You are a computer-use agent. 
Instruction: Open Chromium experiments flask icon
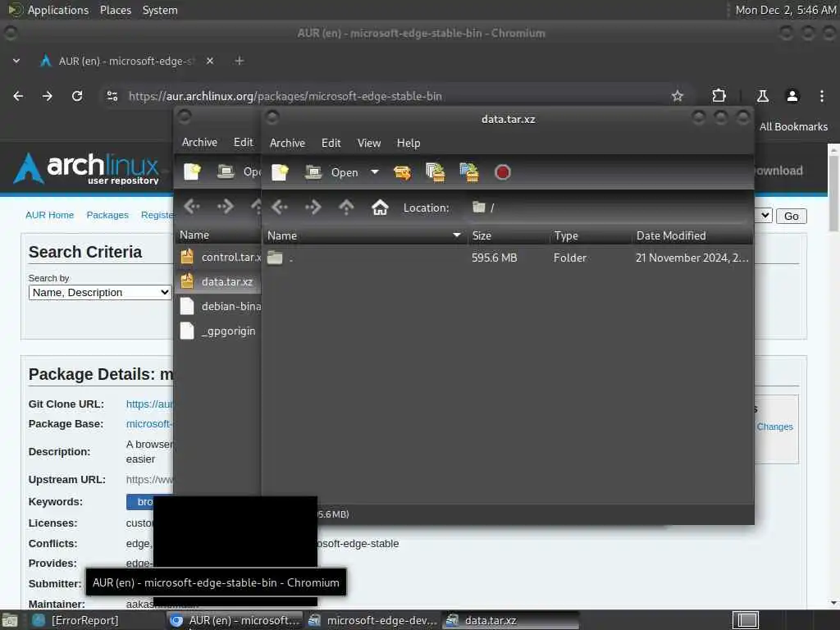(x=763, y=96)
